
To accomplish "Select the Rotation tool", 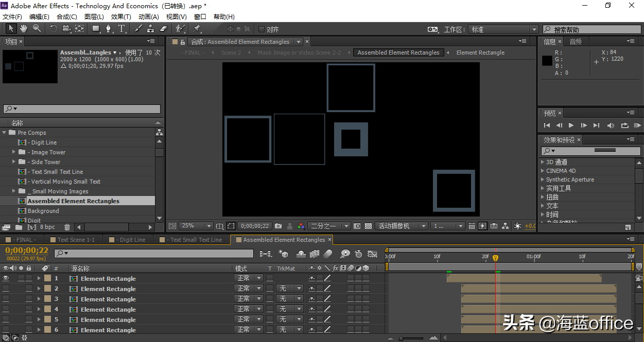I will 53,29.
